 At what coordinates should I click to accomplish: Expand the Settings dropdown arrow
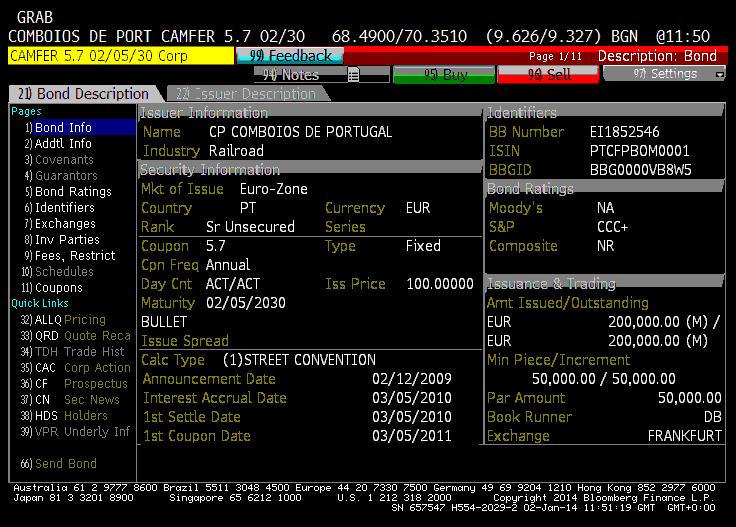tap(719, 75)
